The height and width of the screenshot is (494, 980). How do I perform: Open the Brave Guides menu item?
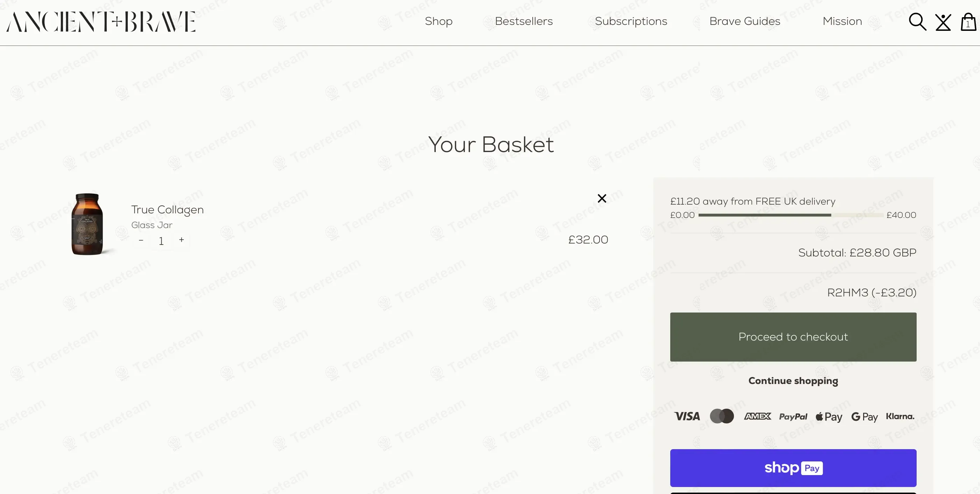click(x=744, y=21)
